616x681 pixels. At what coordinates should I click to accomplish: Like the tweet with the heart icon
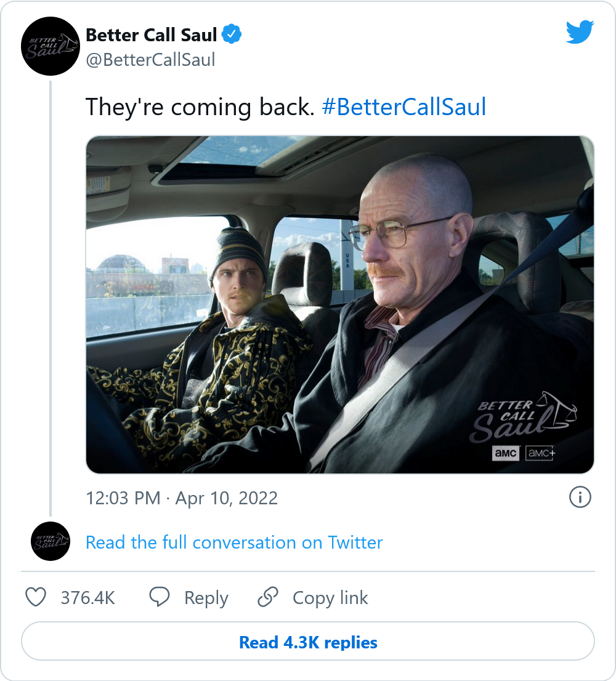[36, 597]
